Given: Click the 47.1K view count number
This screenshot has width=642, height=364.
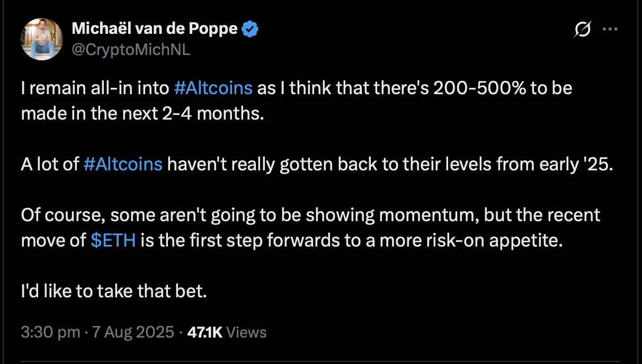Looking at the screenshot, I should coord(205,332).
